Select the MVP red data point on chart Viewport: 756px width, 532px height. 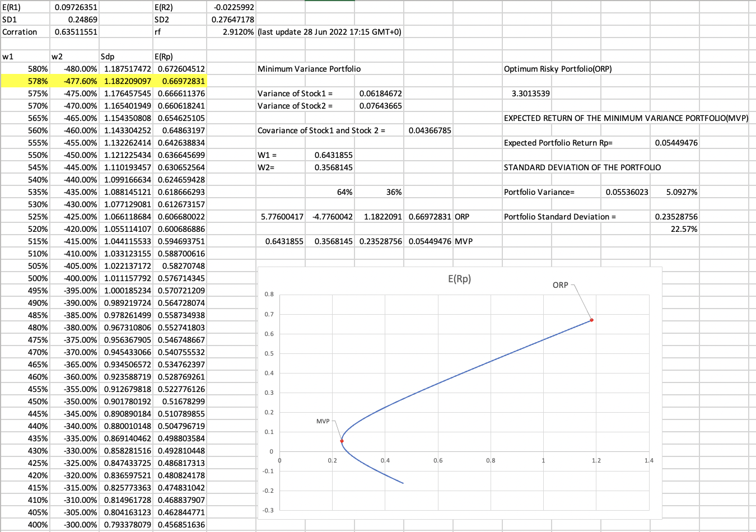click(342, 441)
